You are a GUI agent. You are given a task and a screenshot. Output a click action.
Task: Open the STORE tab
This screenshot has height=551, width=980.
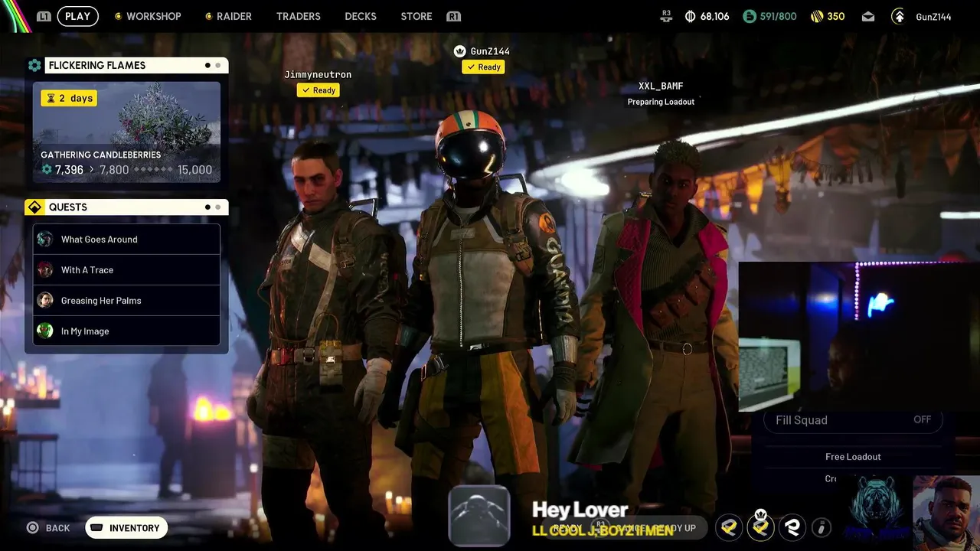[x=416, y=16]
